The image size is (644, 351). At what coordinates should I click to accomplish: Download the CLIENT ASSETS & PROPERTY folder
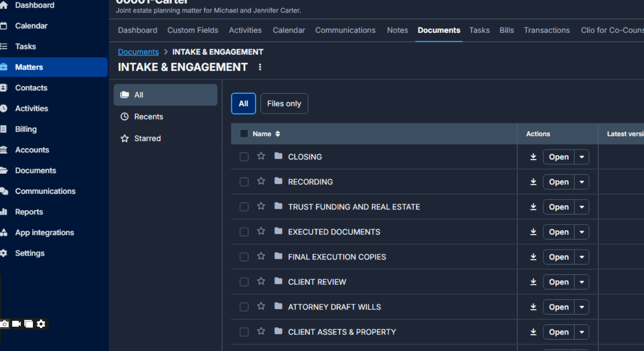533,332
